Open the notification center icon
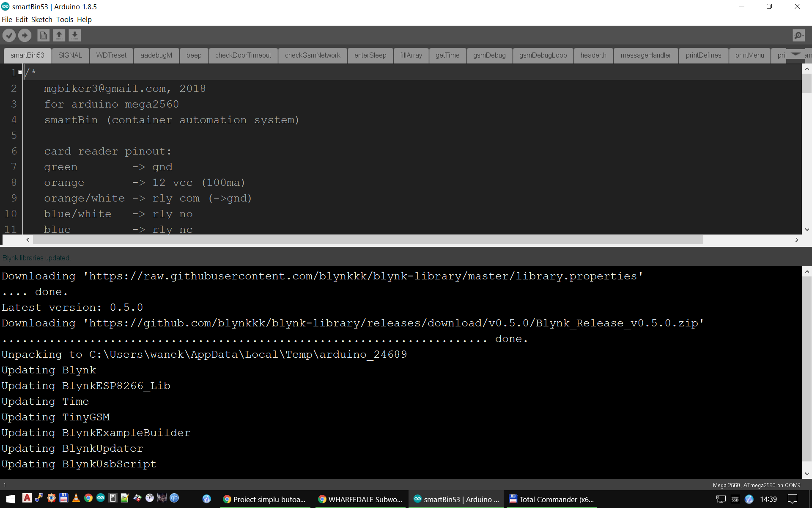 (x=793, y=499)
